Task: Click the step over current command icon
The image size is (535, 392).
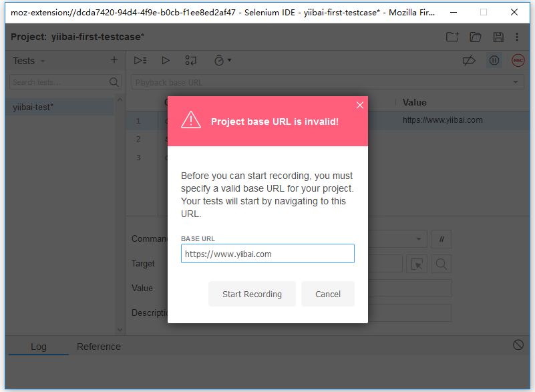Action: 191,60
